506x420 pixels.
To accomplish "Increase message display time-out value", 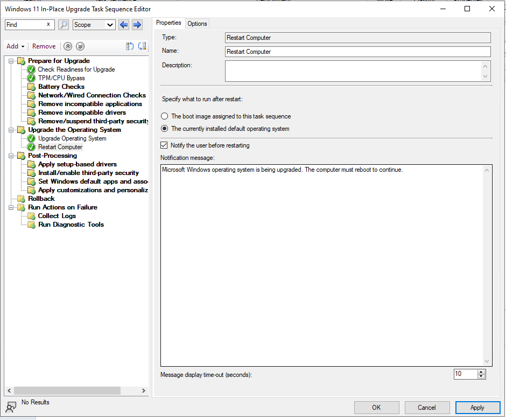I will point(481,372).
